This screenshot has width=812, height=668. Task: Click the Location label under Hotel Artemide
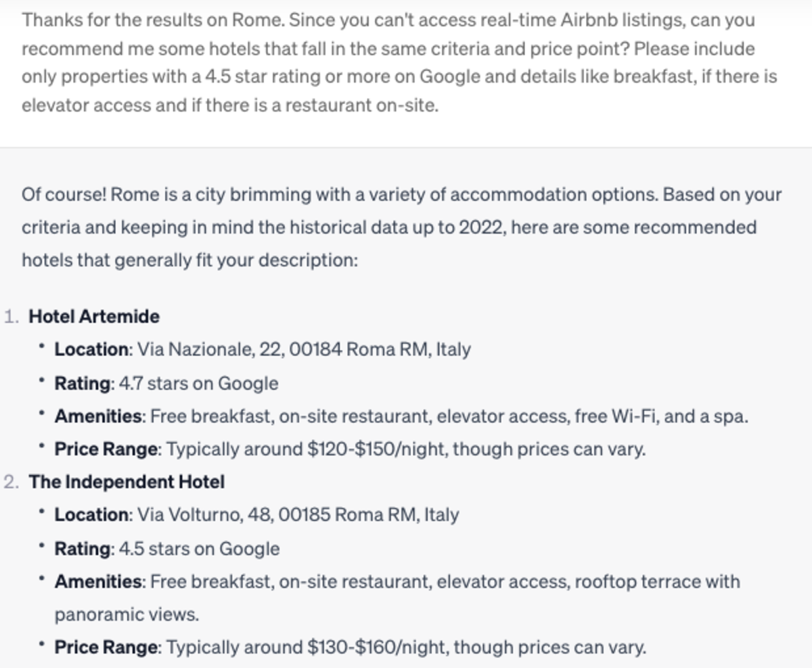pos(93,350)
